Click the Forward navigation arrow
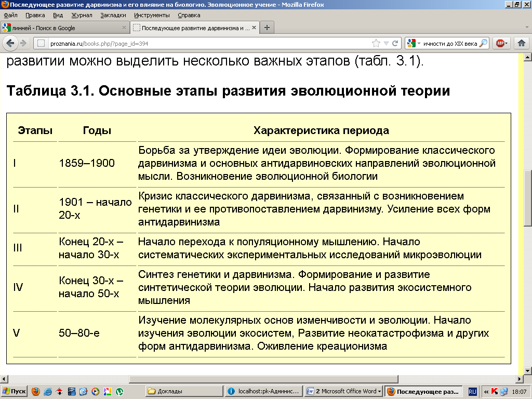Viewport: 532px width, 399px height. coord(23,43)
